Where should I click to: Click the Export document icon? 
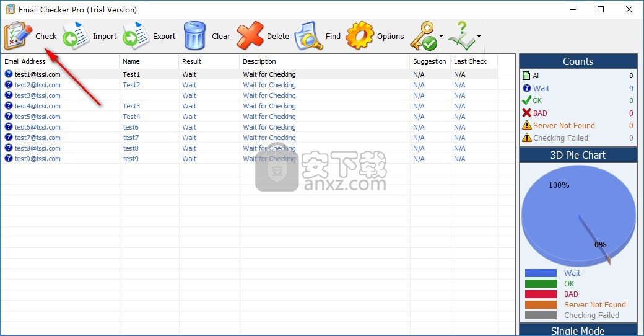(136, 36)
